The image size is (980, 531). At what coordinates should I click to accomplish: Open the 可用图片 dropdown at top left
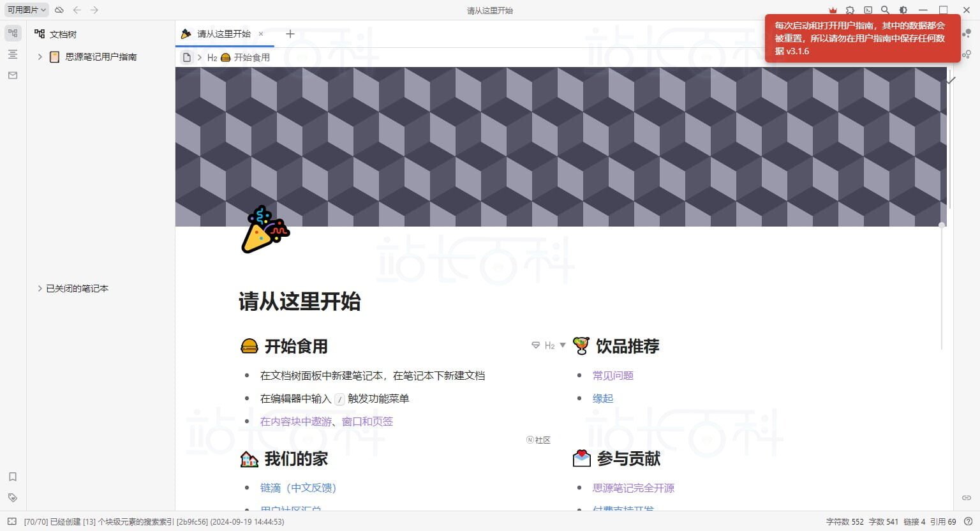point(26,10)
